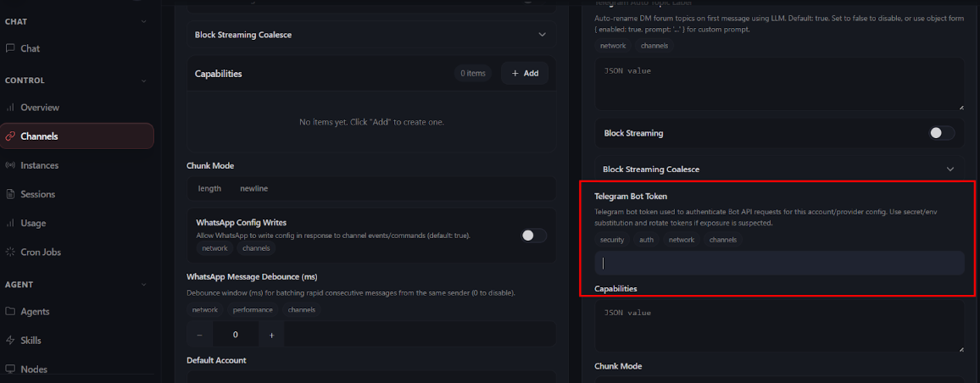Expand the Telegram Block Streaming Coalesce section

[949, 169]
